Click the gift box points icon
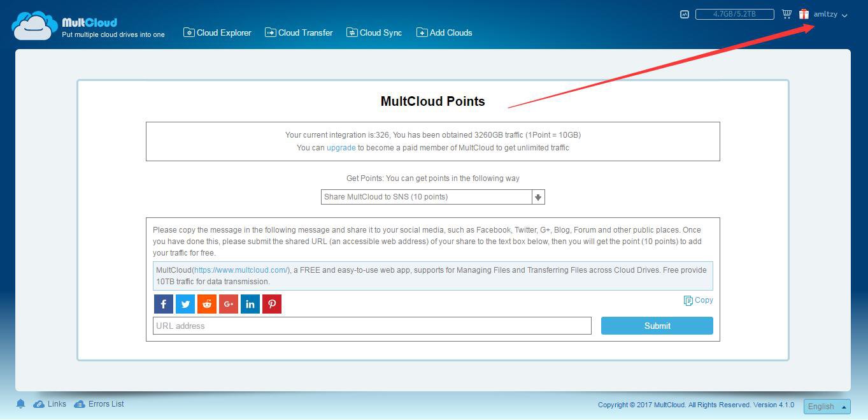The width and height of the screenshot is (868, 420). coord(804,14)
